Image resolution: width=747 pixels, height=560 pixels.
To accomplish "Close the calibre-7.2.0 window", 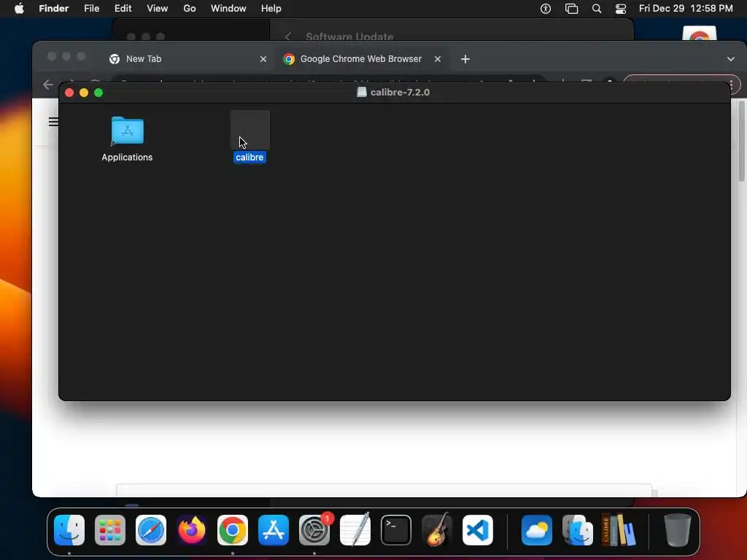I will (69, 93).
